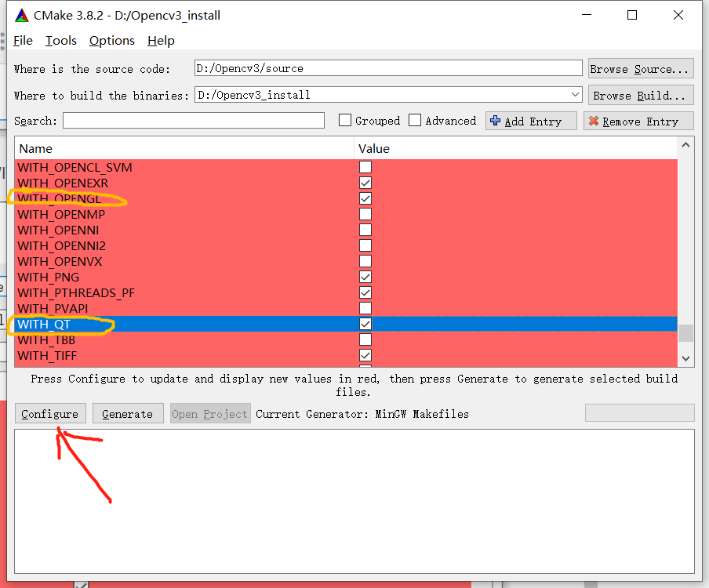Image resolution: width=709 pixels, height=588 pixels.
Task: Click the Browse Source button
Action: (640, 68)
